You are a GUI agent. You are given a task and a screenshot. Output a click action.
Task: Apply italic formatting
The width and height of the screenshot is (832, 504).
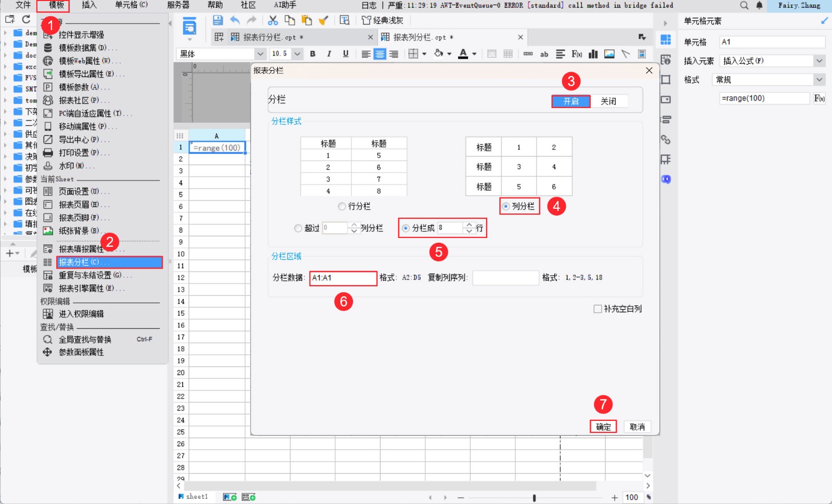tap(329, 54)
